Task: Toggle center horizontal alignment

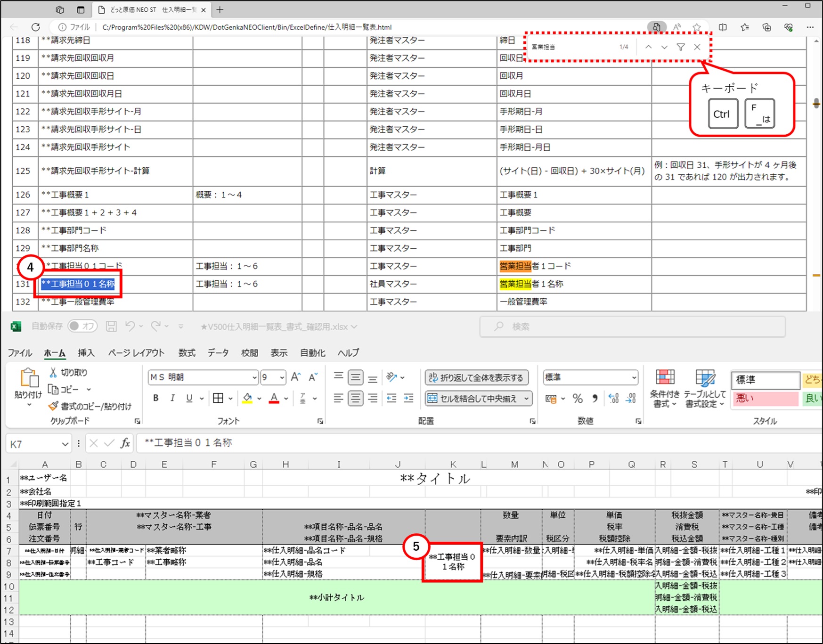Action: pyautogui.click(x=355, y=399)
